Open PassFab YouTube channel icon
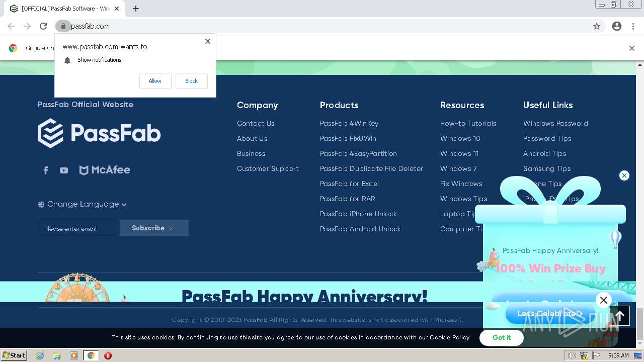The image size is (644, 362). pos(64,170)
